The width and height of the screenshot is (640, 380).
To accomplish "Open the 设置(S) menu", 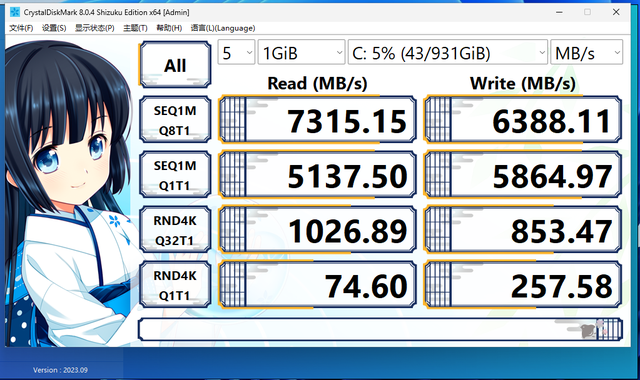I will pos(54,28).
